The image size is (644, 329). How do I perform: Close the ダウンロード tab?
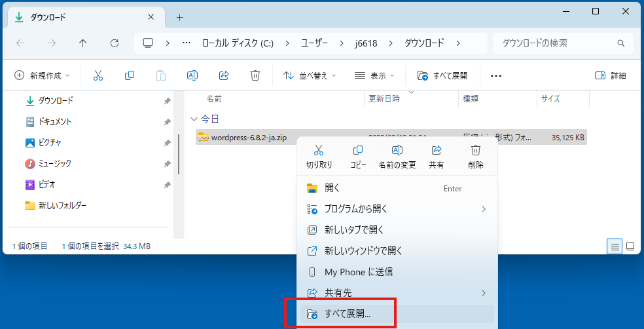pyautogui.click(x=151, y=17)
